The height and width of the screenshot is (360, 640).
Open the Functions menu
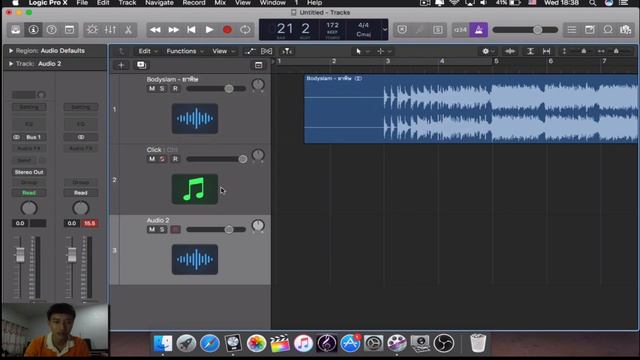184,51
